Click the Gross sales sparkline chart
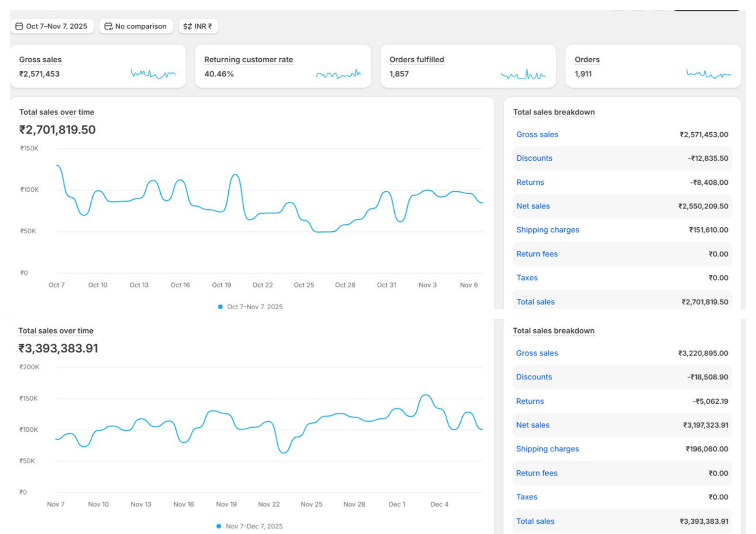The image size is (756, 534). click(153, 73)
